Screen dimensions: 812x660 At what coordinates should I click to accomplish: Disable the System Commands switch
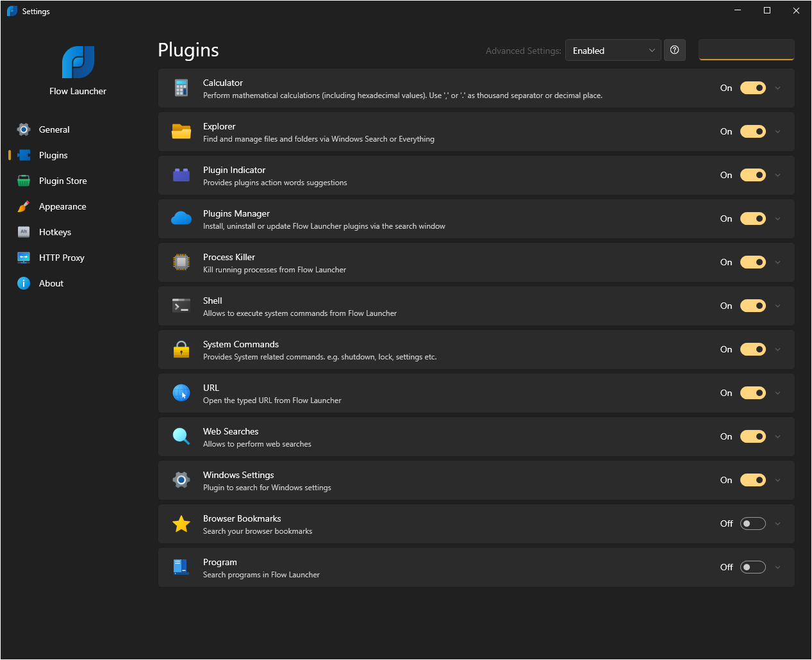coord(753,349)
